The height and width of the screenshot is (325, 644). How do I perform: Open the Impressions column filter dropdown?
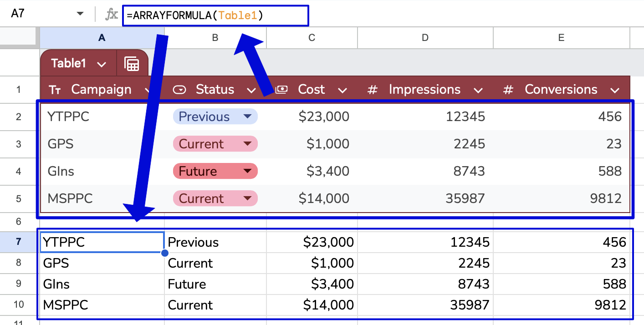coord(478,89)
